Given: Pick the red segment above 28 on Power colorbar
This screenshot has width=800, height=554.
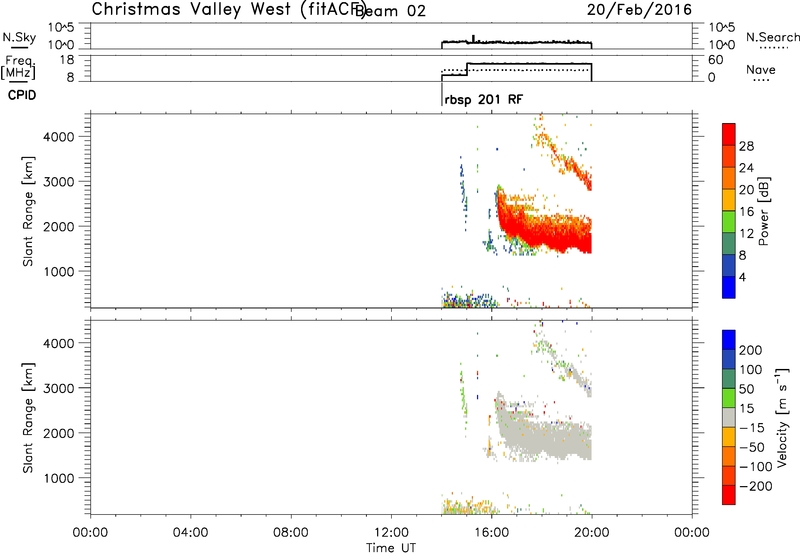Looking at the screenshot, I should 729,134.
